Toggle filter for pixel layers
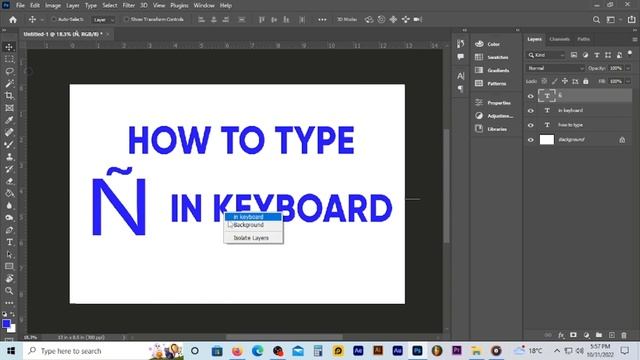This screenshot has height=360, width=640. coord(574,55)
